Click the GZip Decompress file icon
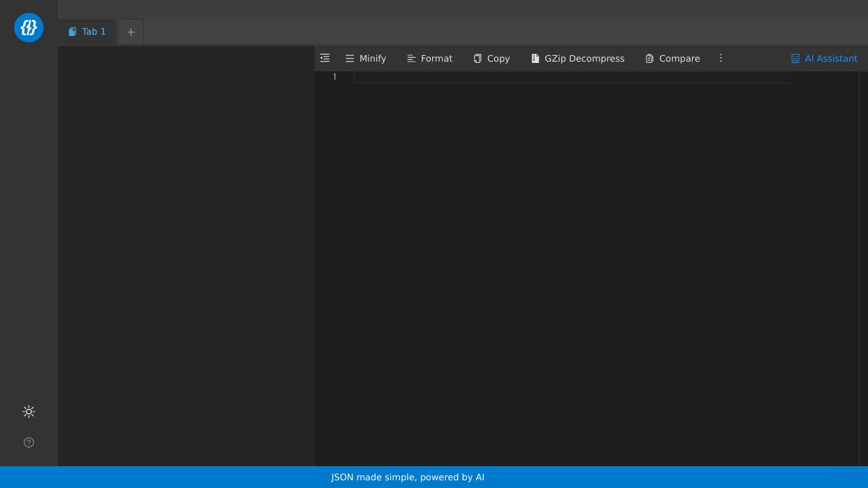The width and height of the screenshot is (868, 488). [535, 58]
